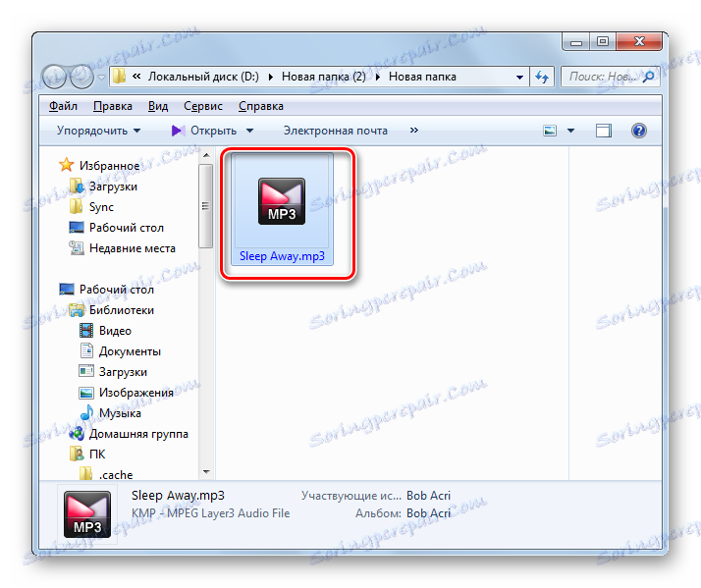The width and height of the screenshot is (701, 588).
Task: Click the navigation pane scrollbar thumb
Action: point(205,206)
